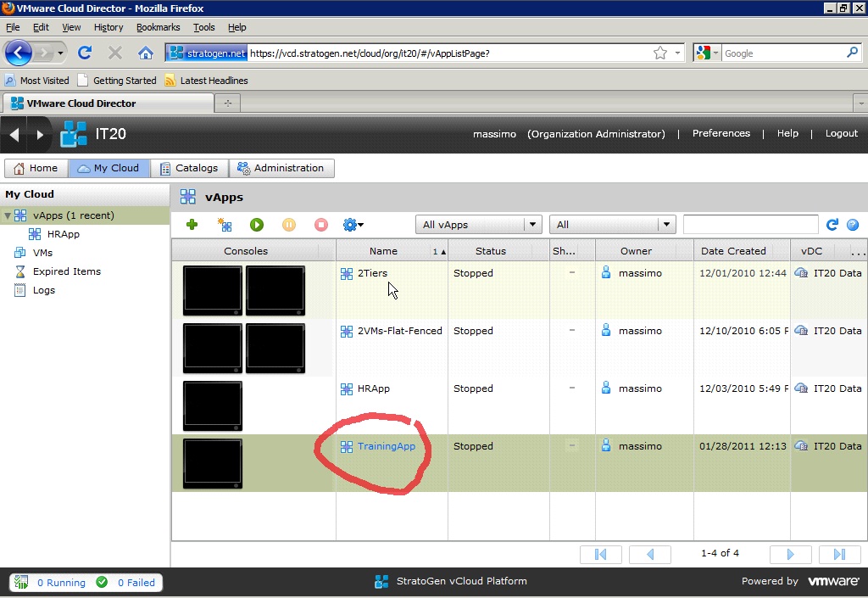This screenshot has width=868, height=598.
Task: Open the gear actions menu
Action: pos(353,225)
